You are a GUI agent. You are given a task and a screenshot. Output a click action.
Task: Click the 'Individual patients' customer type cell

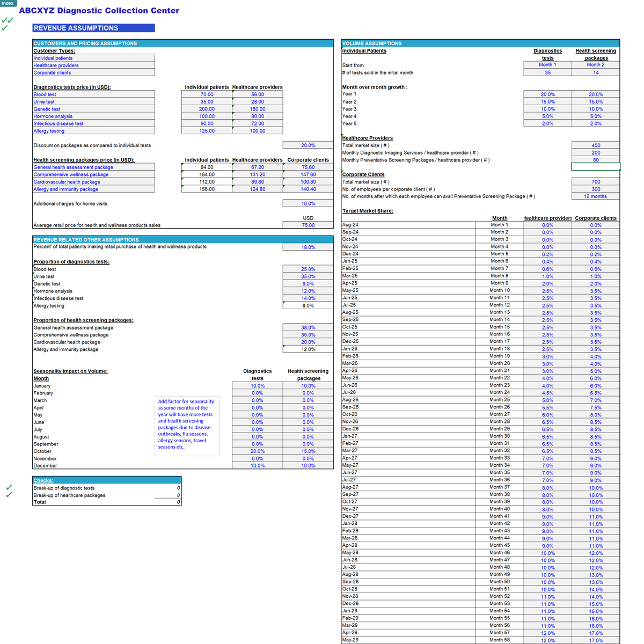click(93, 58)
